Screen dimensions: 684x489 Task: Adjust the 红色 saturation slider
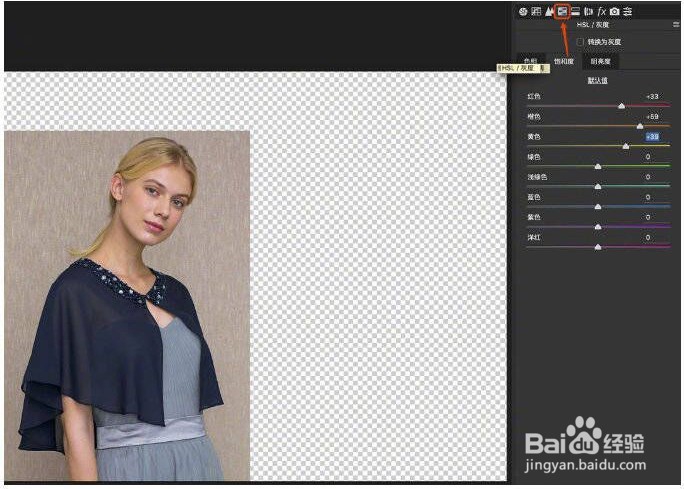(x=621, y=106)
